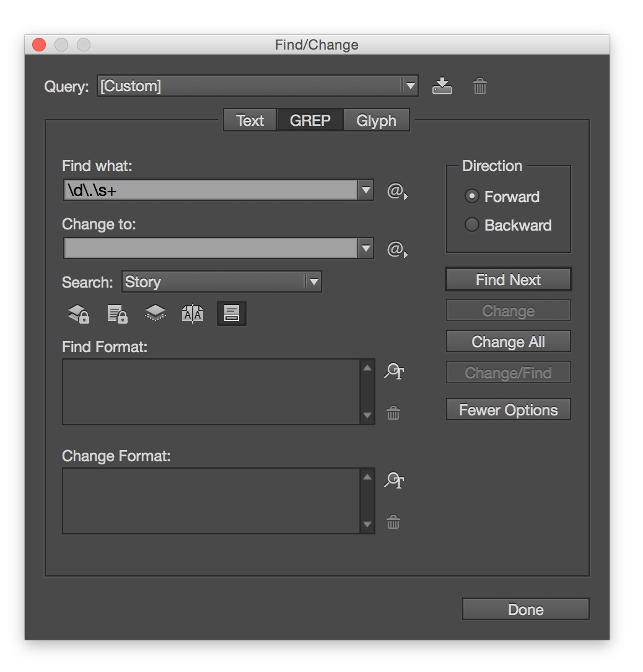Open the Find what history dropdown
Screen dimensions: 643x672
click(x=365, y=190)
